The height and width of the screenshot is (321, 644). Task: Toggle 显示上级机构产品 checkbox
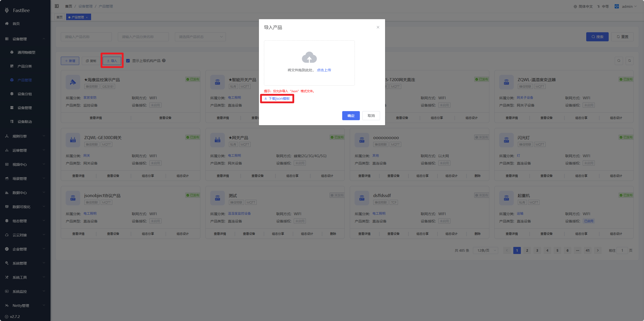coord(128,61)
